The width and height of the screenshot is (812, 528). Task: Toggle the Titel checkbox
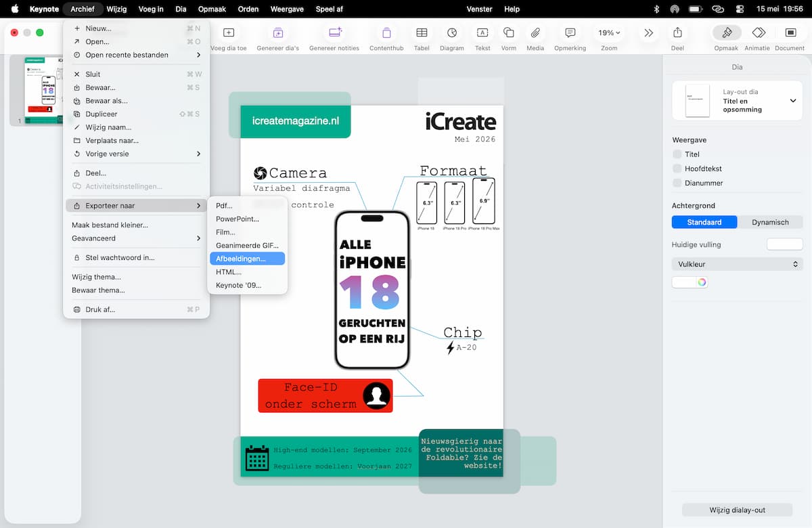[x=677, y=154]
